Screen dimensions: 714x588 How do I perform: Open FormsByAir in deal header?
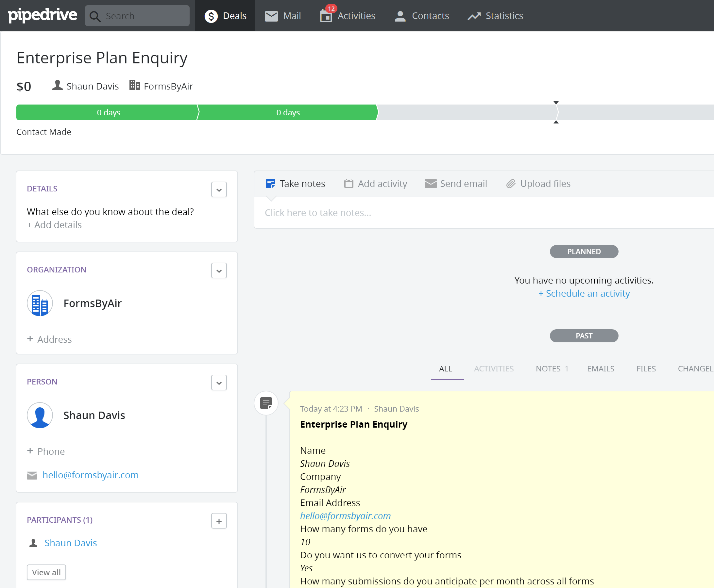coord(168,86)
